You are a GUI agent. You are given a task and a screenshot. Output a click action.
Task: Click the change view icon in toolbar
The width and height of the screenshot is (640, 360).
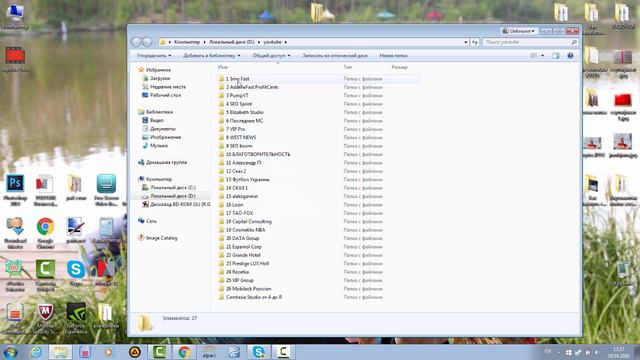(x=534, y=56)
